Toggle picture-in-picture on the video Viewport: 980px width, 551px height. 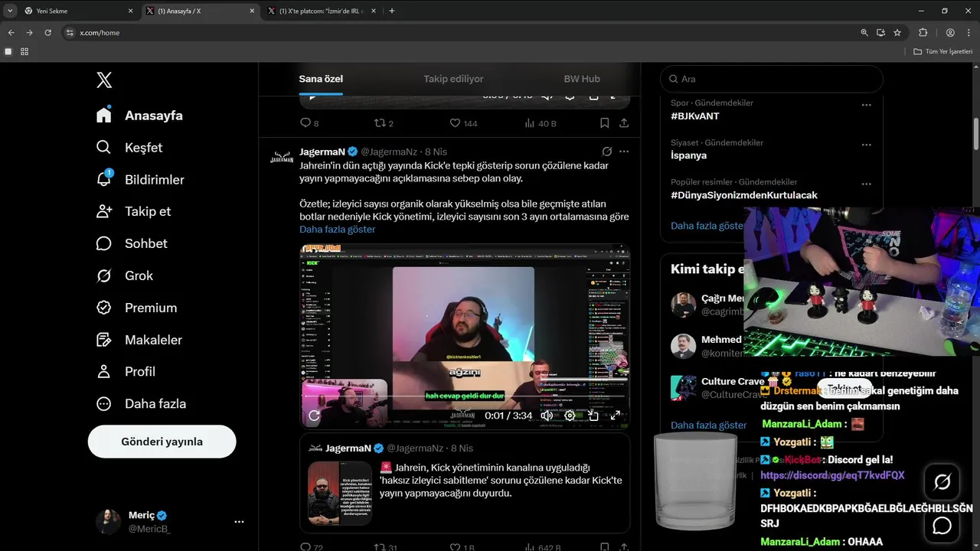pyautogui.click(x=593, y=416)
